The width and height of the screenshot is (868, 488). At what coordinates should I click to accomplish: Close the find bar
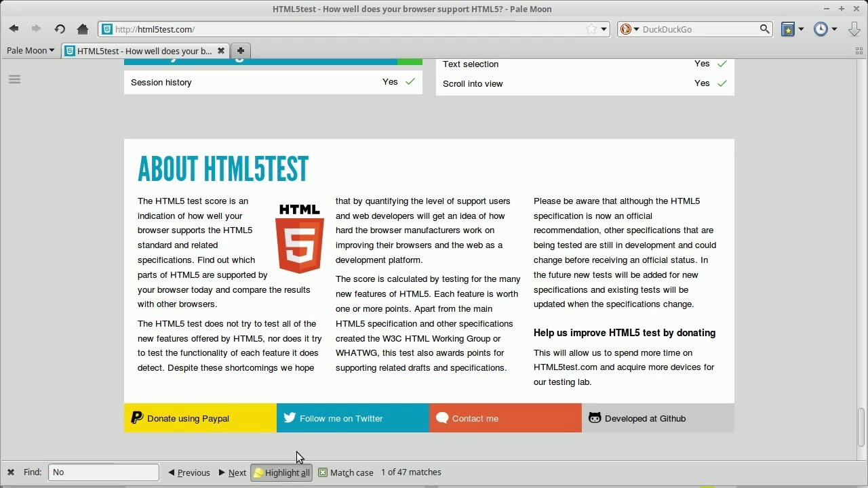coord(10,472)
